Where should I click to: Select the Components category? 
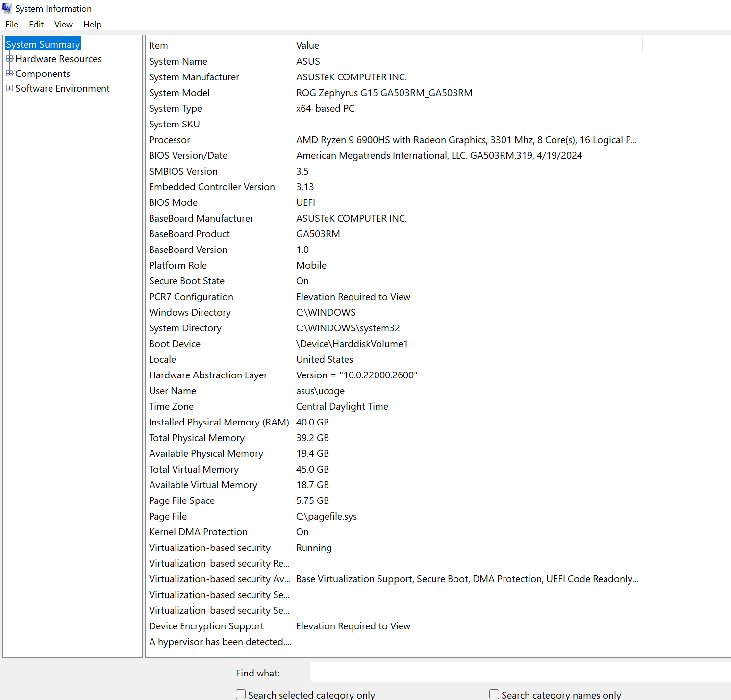tap(43, 74)
